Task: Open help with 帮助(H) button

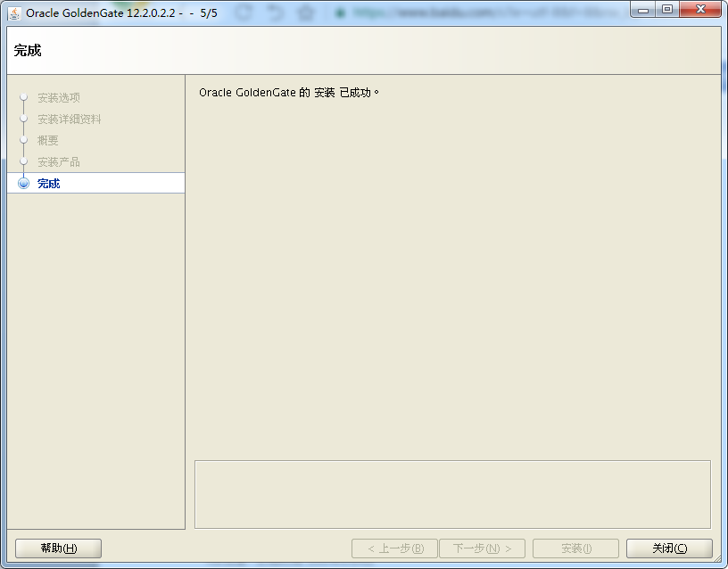Action: pyautogui.click(x=59, y=548)
